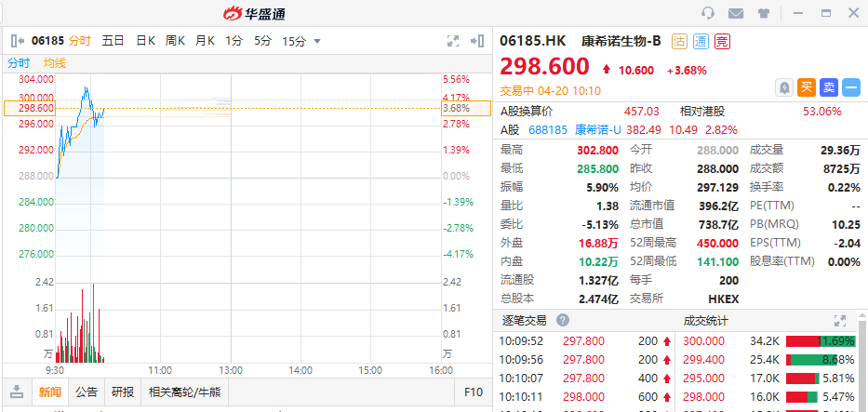The image size is (868, 412).
Task: Click the 298.600 price marker on axis
Action: [30, 109]
